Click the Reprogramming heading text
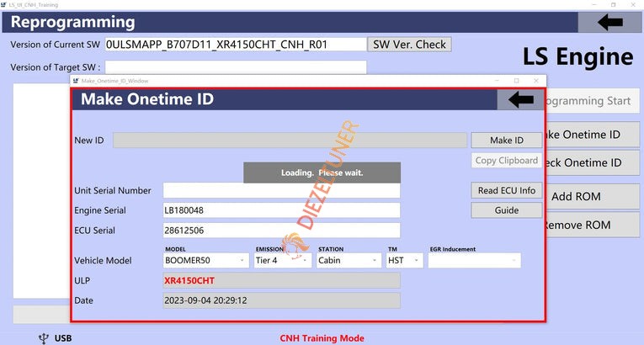Image resolution: width=644 pixels, height=345 pixels. (x=72, y=22)
